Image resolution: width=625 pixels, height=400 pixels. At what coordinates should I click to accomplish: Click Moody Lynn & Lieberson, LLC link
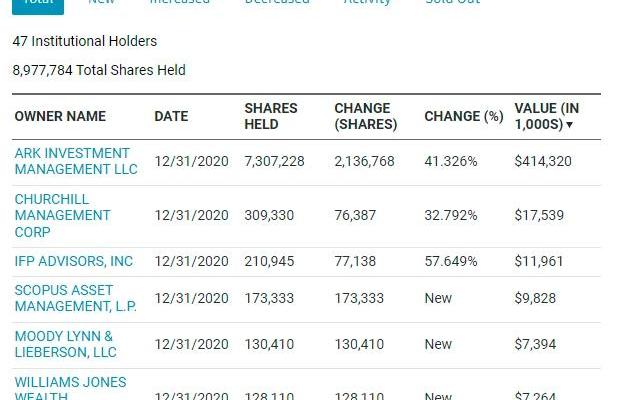click(65, 344)
